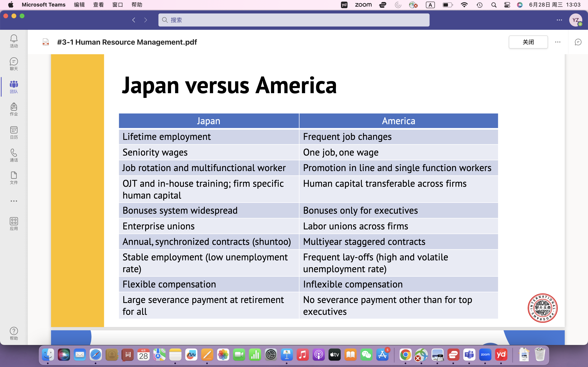Open the Wi-Fi status menu

[x=464, y=5]
